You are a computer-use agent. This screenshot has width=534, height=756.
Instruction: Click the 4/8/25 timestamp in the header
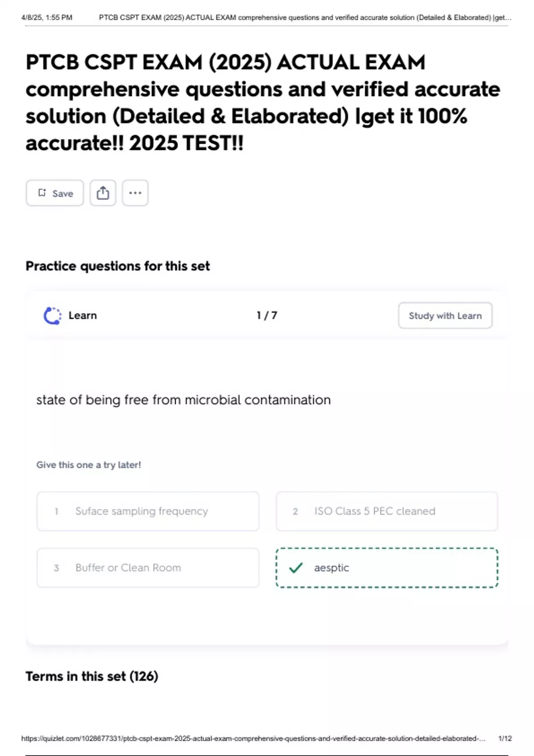pyautogui.click(x=47, y=18)
